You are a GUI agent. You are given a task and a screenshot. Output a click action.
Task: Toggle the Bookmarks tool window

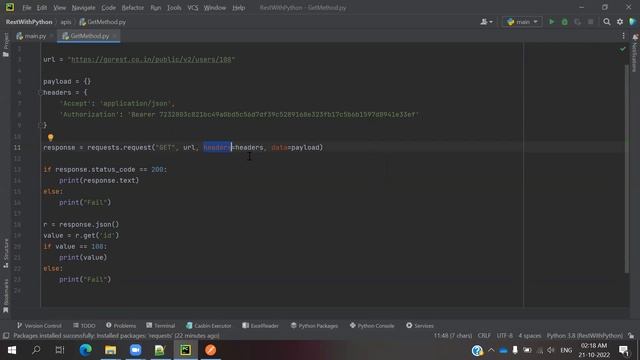click(6, 296)
